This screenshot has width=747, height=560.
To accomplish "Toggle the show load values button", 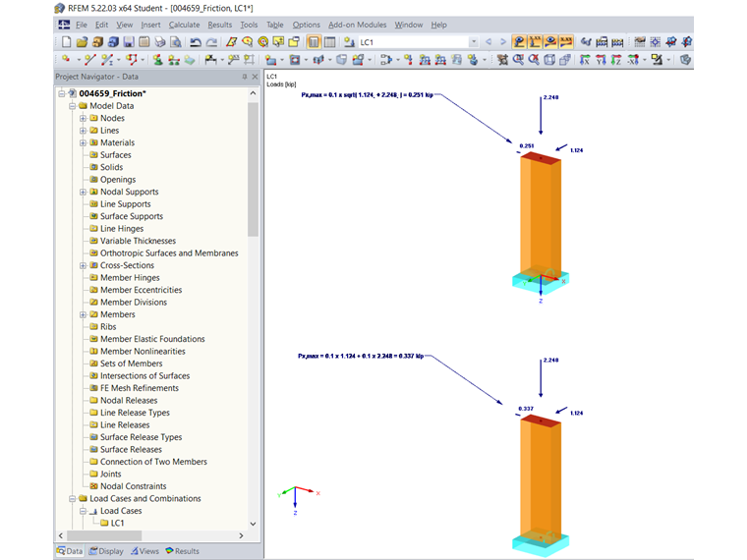I will pos(535,42).
